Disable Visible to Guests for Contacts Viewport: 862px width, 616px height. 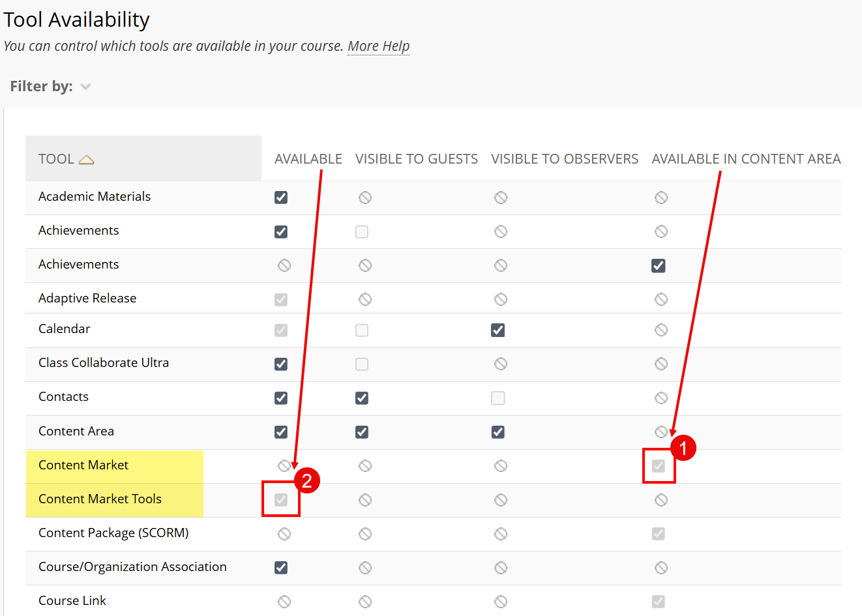coord(362,398)
